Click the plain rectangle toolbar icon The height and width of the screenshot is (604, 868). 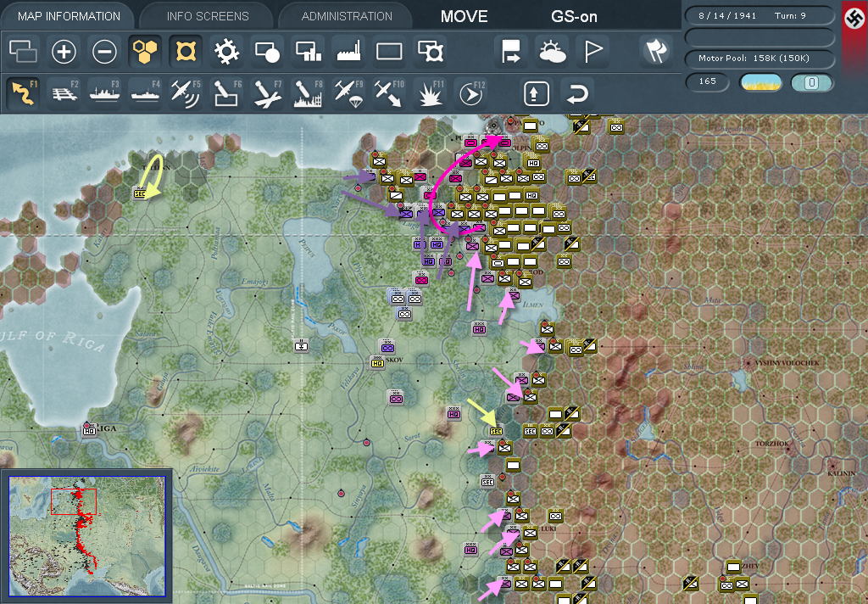[389, 52]
